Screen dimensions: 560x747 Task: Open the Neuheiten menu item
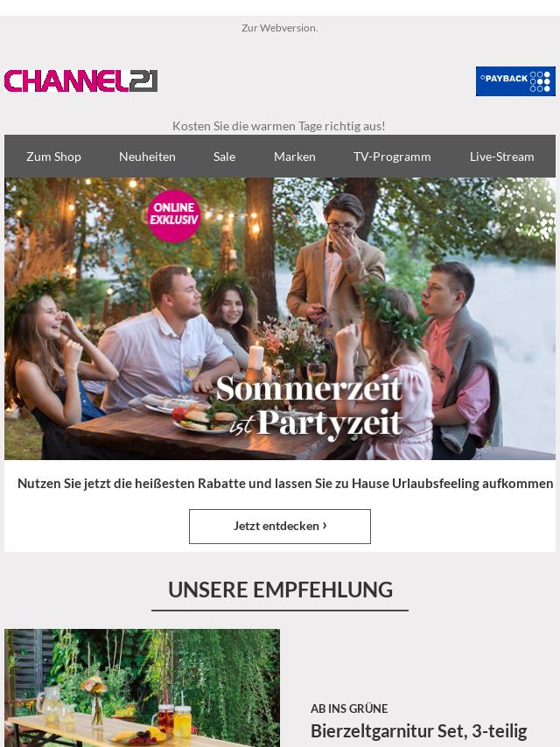click(x=147, y=157)
